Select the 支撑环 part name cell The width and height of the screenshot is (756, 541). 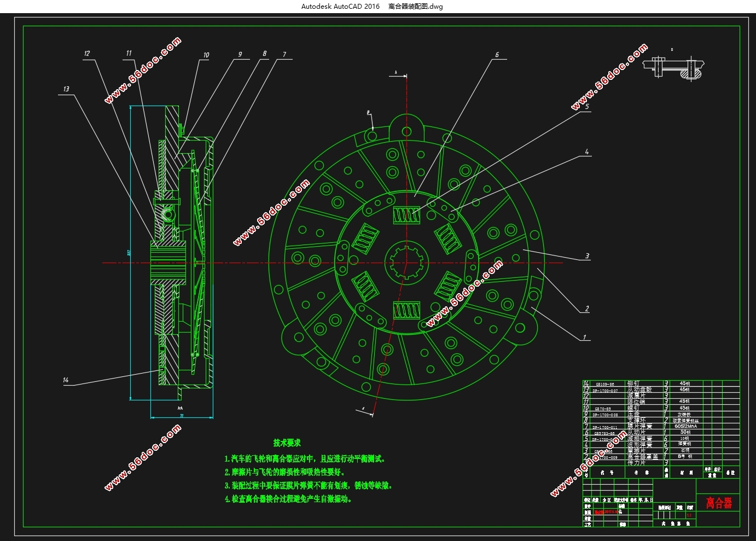pos(637,420)
